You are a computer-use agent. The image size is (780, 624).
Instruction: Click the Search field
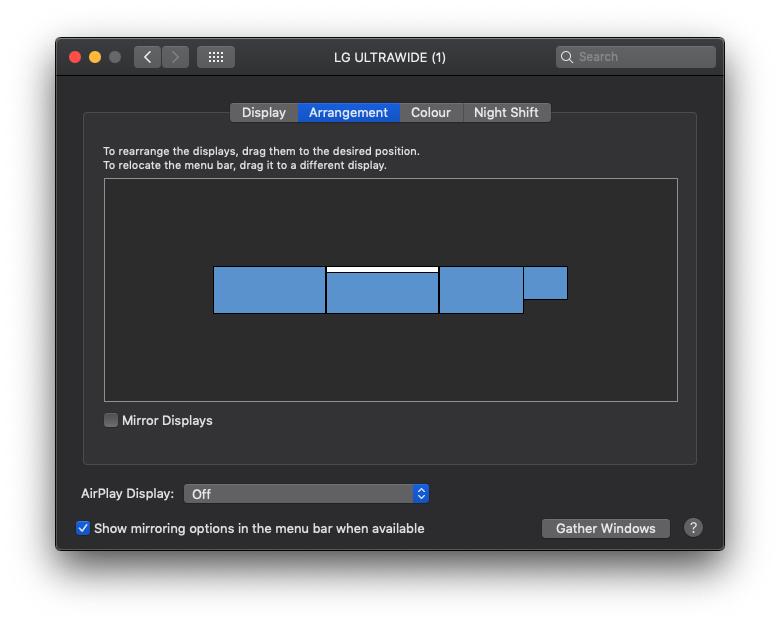click(636, 57)
